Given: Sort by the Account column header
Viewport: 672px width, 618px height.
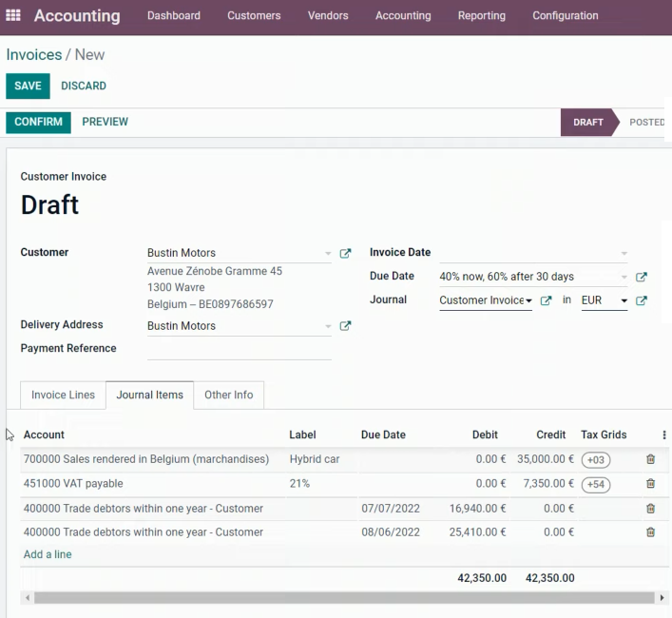Looking at the screenshot, I should tap(44, 435).
